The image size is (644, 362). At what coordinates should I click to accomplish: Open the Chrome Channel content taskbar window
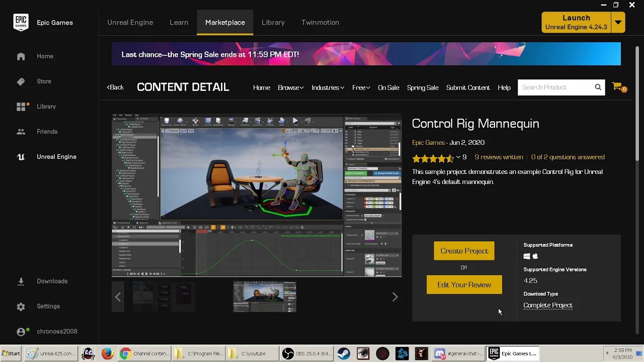click(144, 353)
